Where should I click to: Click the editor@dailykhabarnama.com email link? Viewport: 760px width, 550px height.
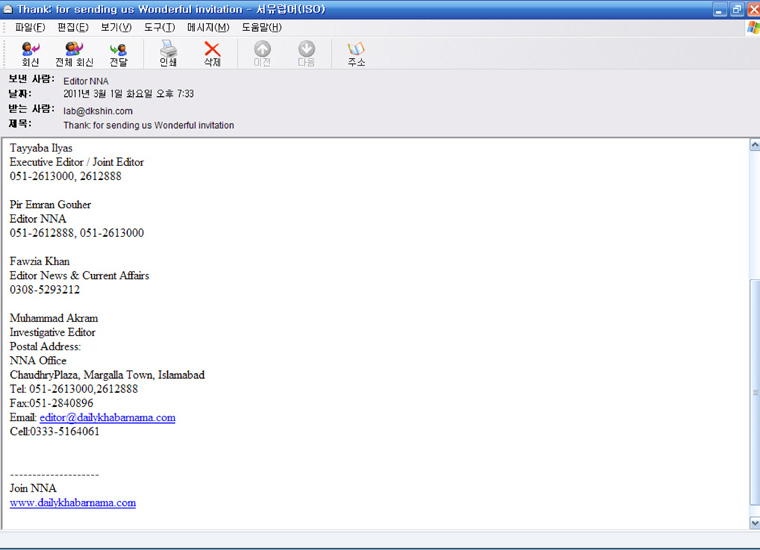tap(107, 418)
